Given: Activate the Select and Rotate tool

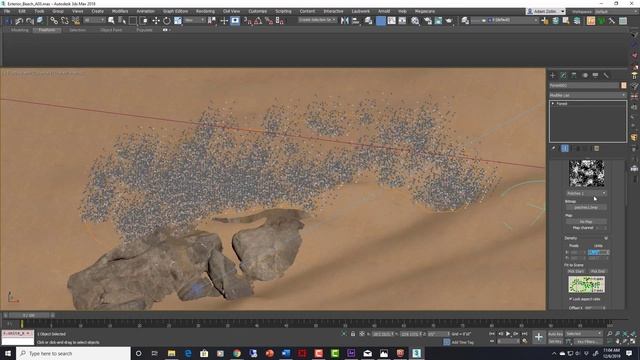Looking at the screenshot, I should point(167,21).
